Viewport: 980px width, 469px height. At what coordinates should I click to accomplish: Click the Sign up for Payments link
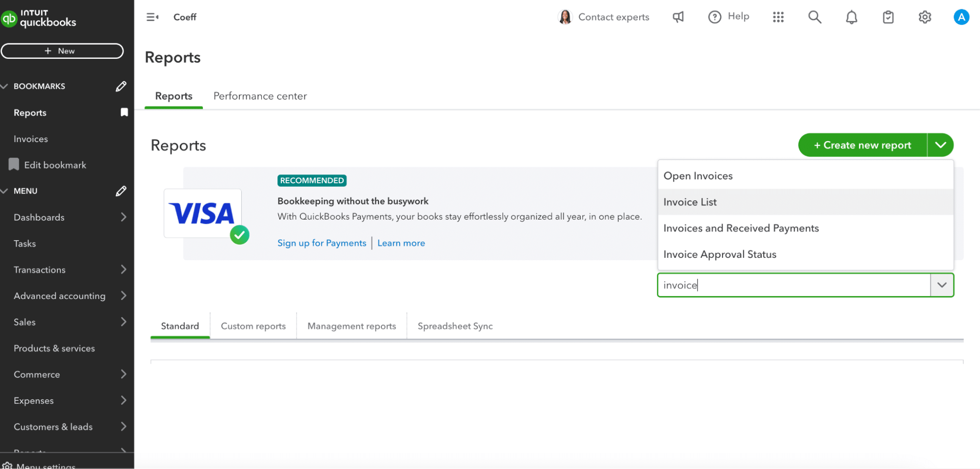322,243
